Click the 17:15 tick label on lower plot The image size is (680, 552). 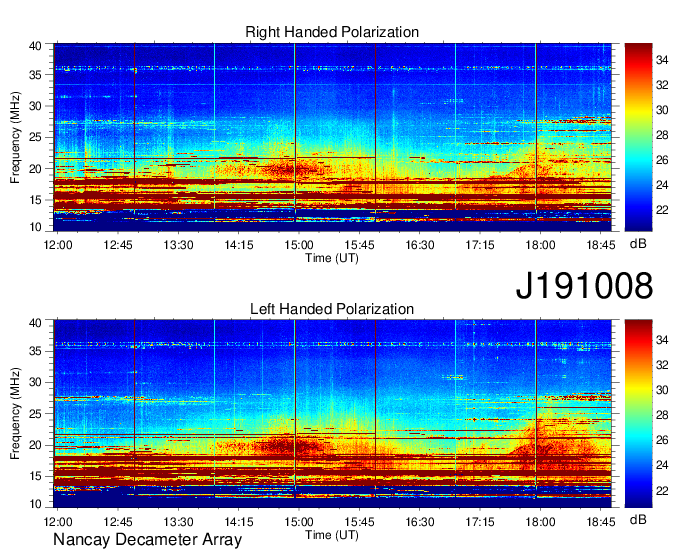[x=480, y=522]
